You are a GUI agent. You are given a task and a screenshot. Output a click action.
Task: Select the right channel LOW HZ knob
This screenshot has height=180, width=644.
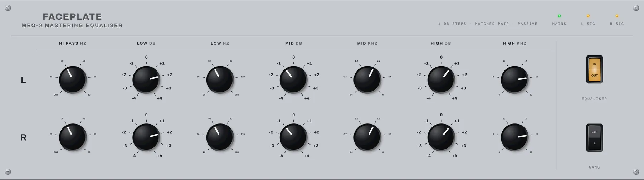coord(220,137)
